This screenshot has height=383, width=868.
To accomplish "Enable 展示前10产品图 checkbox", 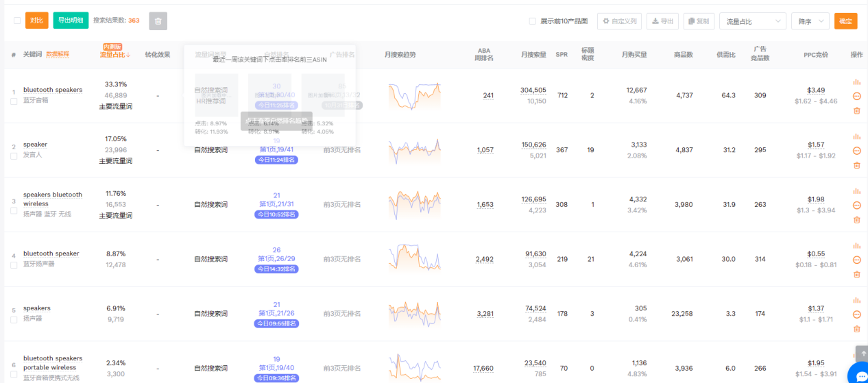I will point(533,21).
